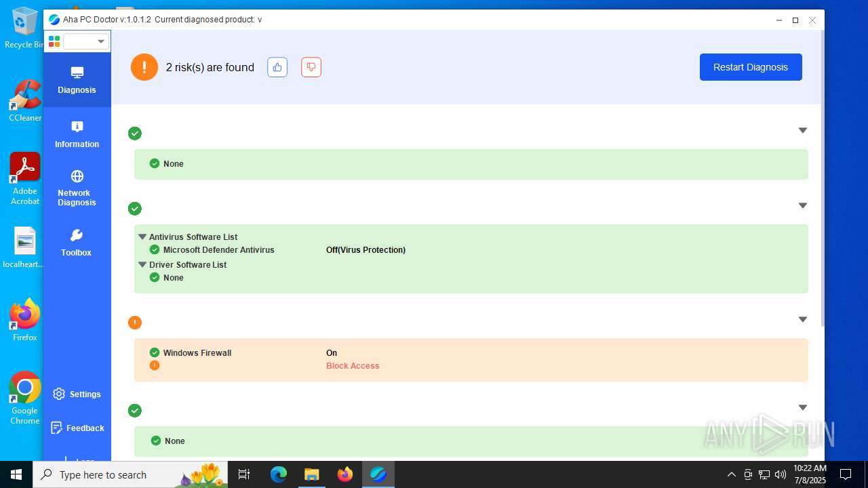Click the taskbar search box
The image size is (868, 488).
(x=130, y=474)
